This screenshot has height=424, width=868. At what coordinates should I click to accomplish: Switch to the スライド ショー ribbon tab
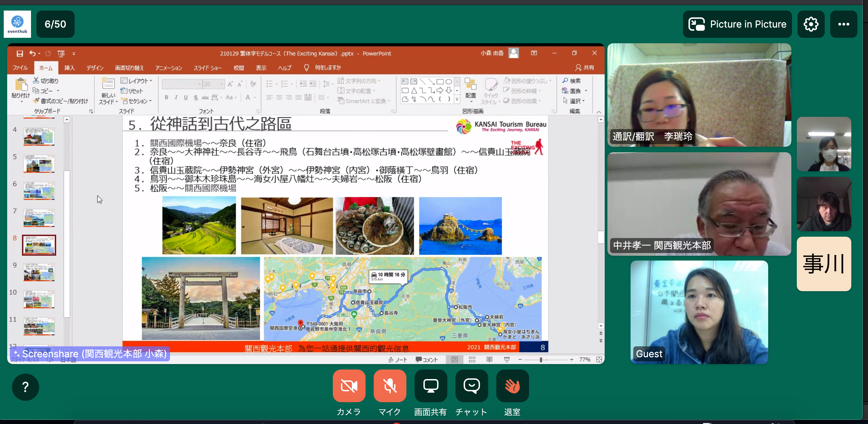point(207,68)
